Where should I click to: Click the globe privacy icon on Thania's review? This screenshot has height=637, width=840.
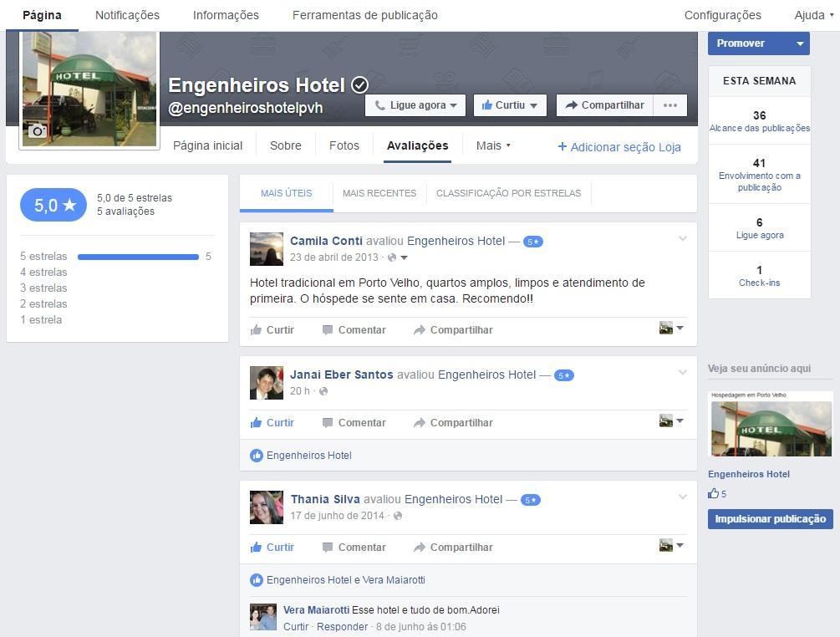pos(398,516)
